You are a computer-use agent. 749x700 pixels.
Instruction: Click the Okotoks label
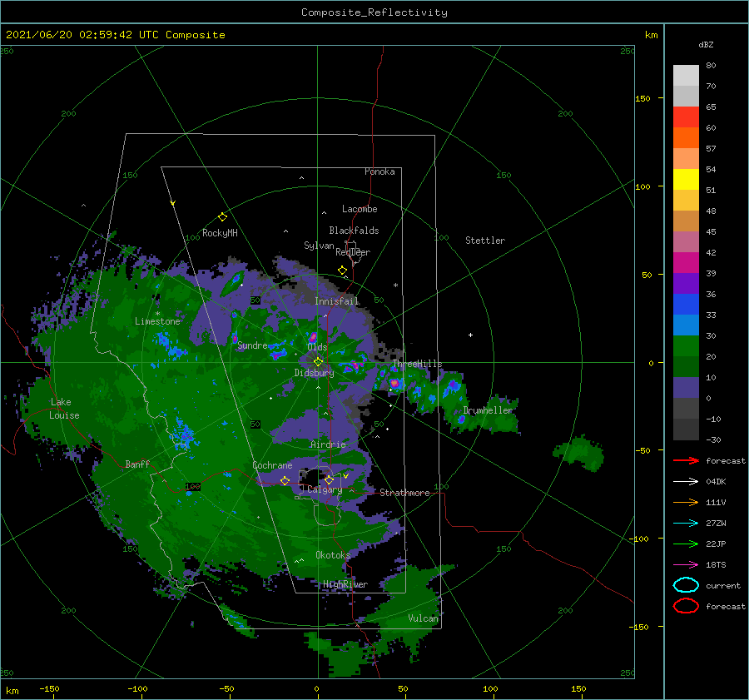point(333,554)
